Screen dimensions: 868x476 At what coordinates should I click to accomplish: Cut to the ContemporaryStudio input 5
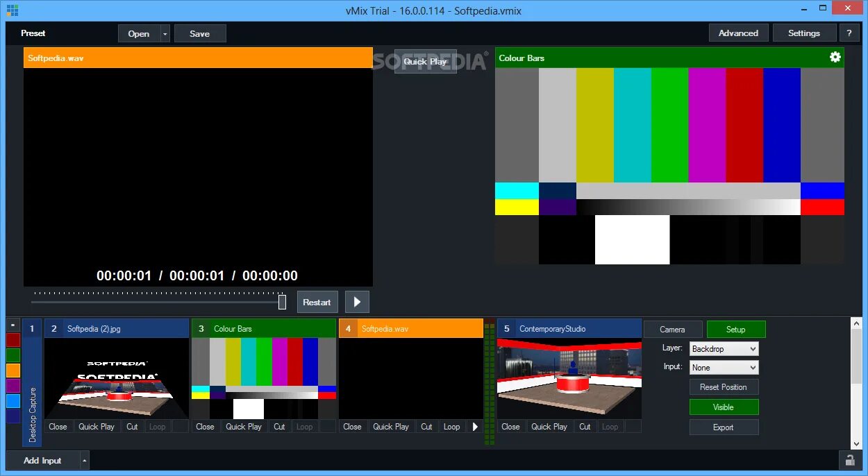point(585,427)
